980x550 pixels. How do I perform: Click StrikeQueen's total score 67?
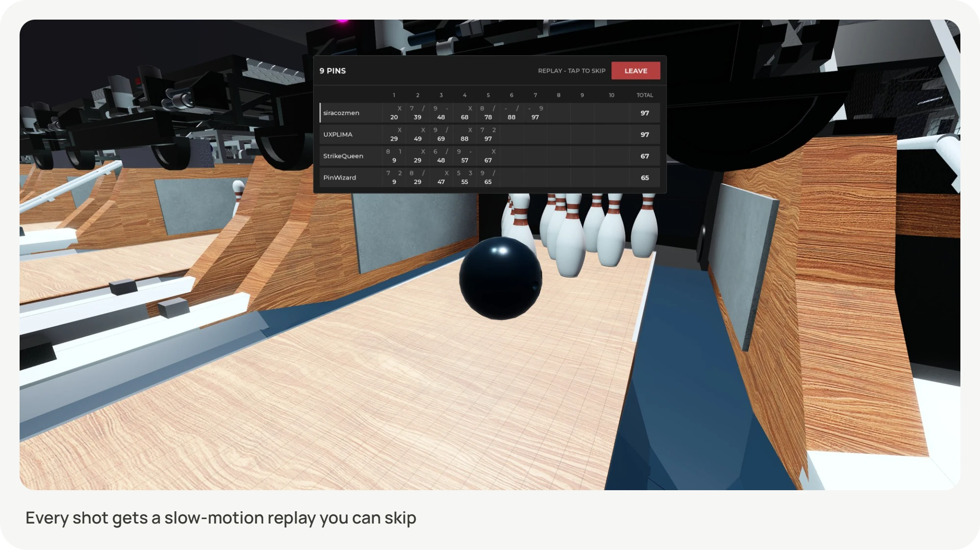[x=645, y=156]
